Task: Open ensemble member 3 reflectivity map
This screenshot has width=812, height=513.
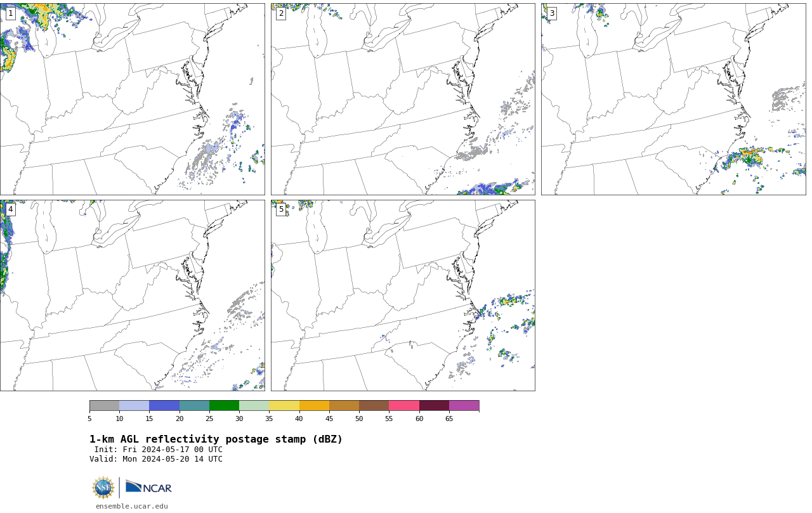Action: click(673, 99)
